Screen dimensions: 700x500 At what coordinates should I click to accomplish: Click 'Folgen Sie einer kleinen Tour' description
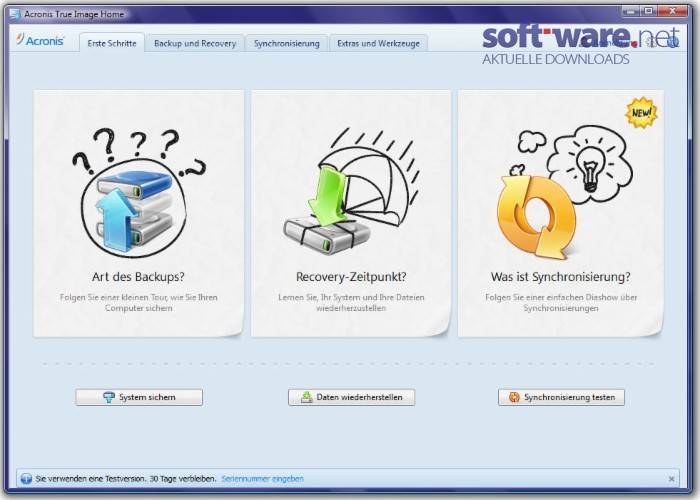tap(138, 303)
